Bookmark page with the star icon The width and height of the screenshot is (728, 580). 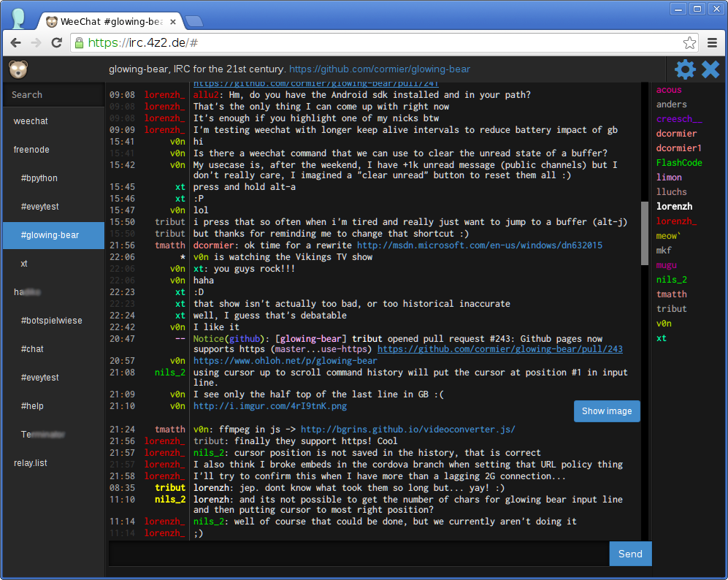689,42
